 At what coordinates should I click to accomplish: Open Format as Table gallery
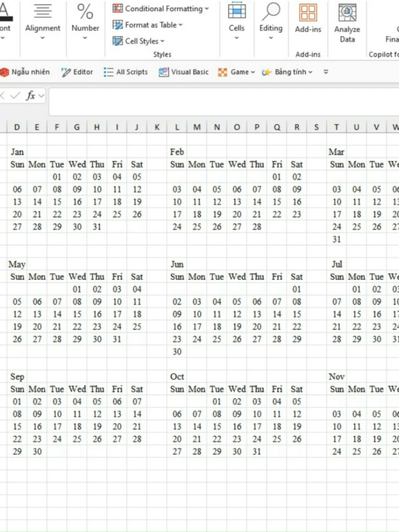click(148, 25)
